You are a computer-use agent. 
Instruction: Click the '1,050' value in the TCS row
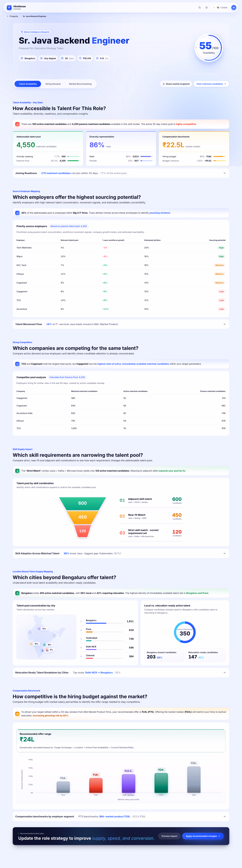[x=74, y=428]
